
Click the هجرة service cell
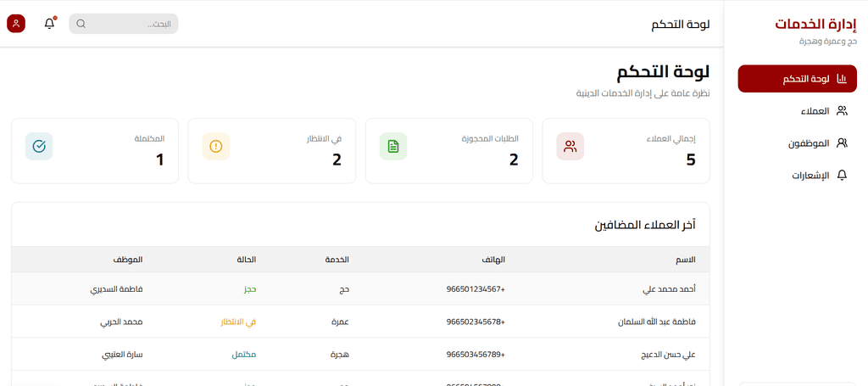pos(340,355)
